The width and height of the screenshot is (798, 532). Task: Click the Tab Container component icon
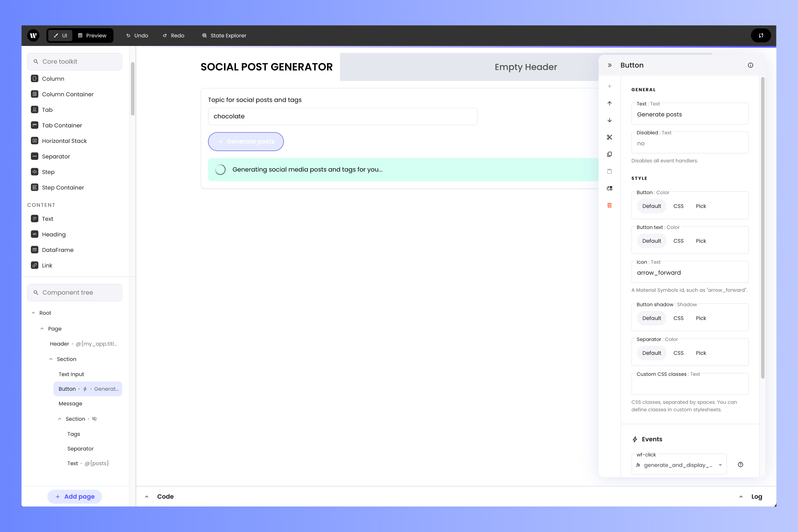pyautogui.click(x=35, y=125)
